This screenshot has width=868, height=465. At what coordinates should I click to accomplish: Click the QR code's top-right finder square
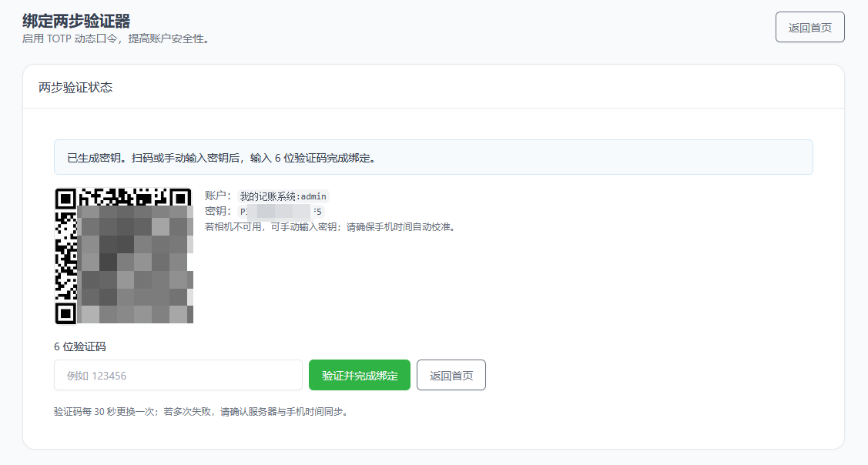(181, 198)
